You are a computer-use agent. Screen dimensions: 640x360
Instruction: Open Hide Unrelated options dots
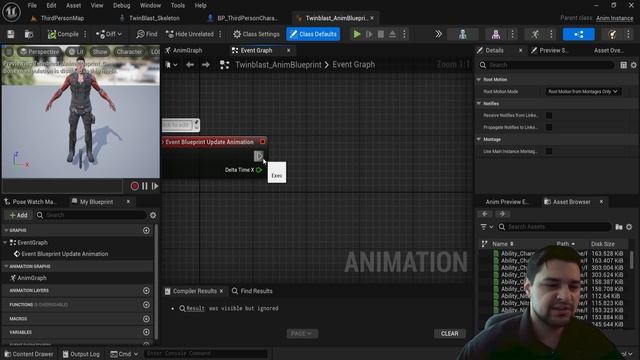(220, 34)
